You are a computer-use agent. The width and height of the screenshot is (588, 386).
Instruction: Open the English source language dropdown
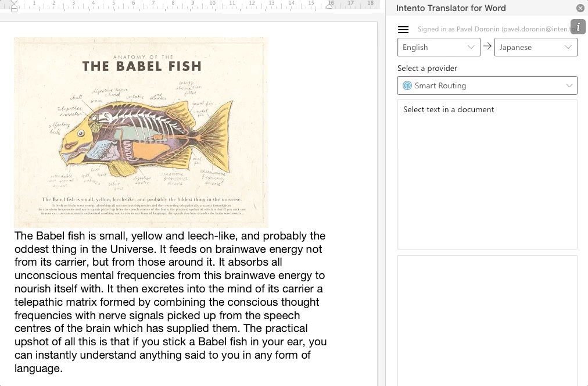point(439,47)
